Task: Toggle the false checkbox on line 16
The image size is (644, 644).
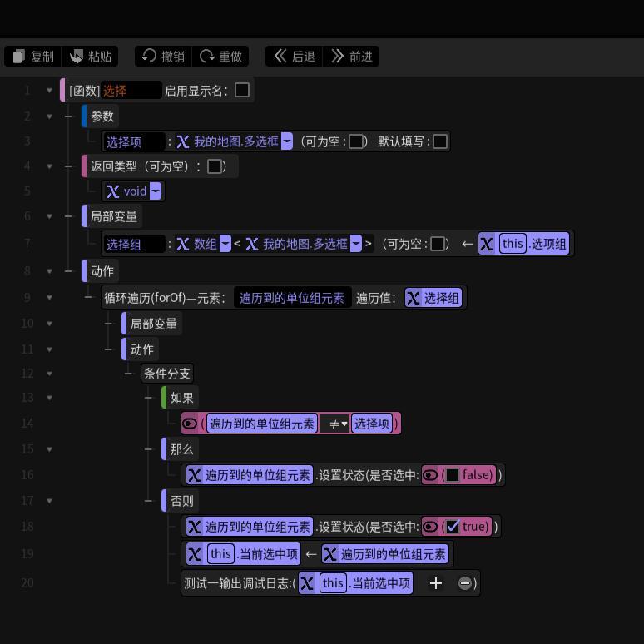Action: point(452,475)
